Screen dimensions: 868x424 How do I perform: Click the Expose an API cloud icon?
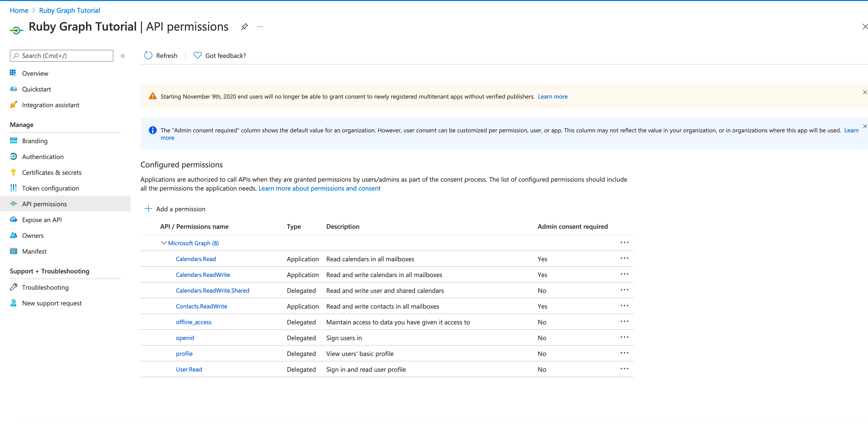pos(13,219)
